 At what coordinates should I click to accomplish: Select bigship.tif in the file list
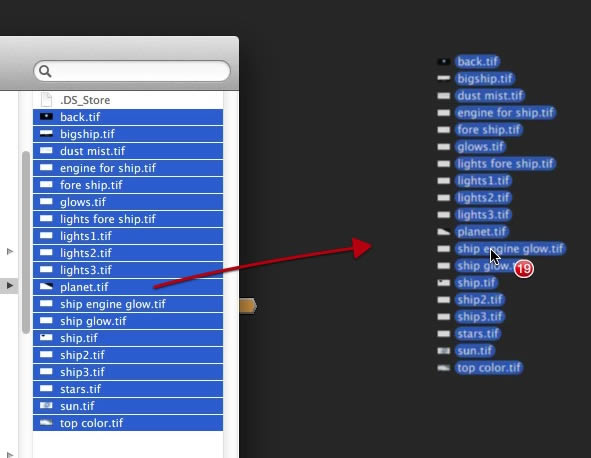pos(128,134)
